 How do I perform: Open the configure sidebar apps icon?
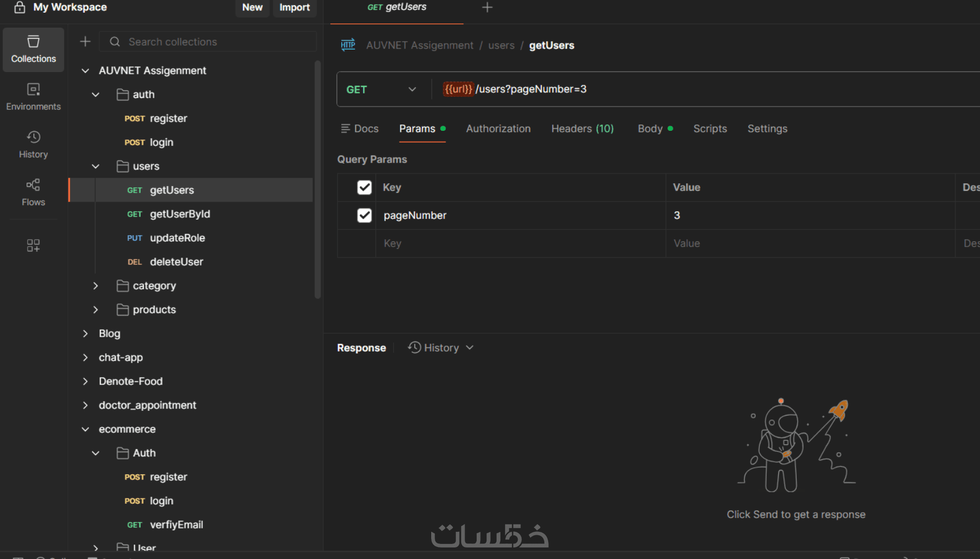[x=33, y=245]
